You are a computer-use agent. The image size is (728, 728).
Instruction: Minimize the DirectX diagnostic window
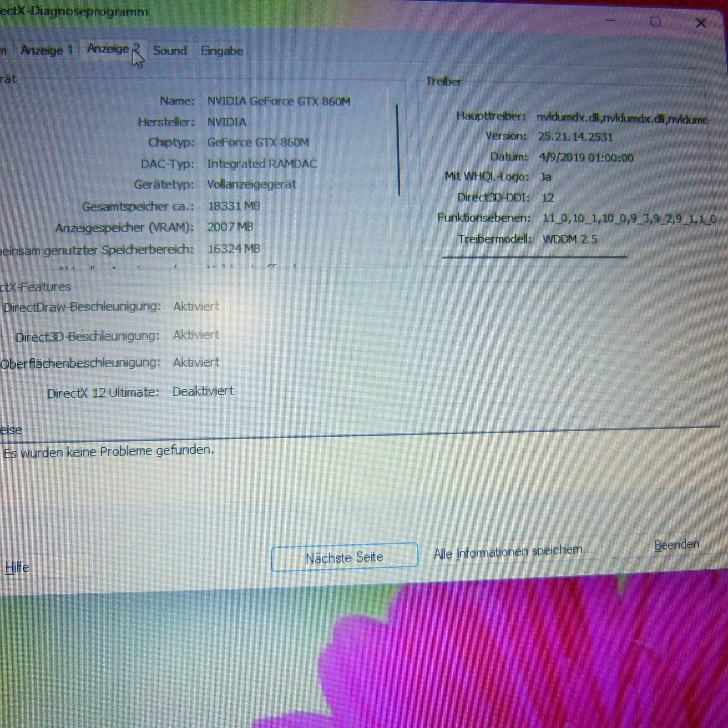(611, 20)
